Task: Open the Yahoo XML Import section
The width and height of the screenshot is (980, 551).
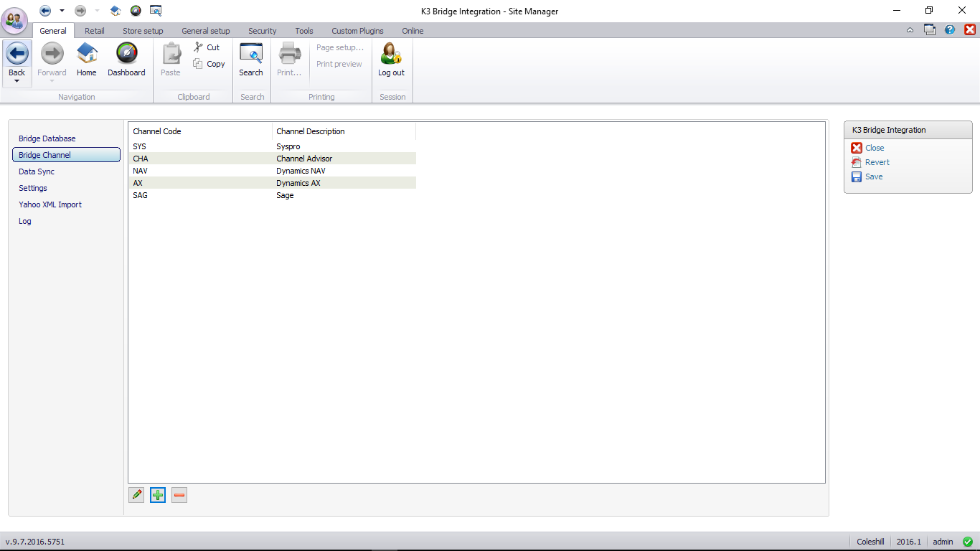Action: tap(50, 204)
